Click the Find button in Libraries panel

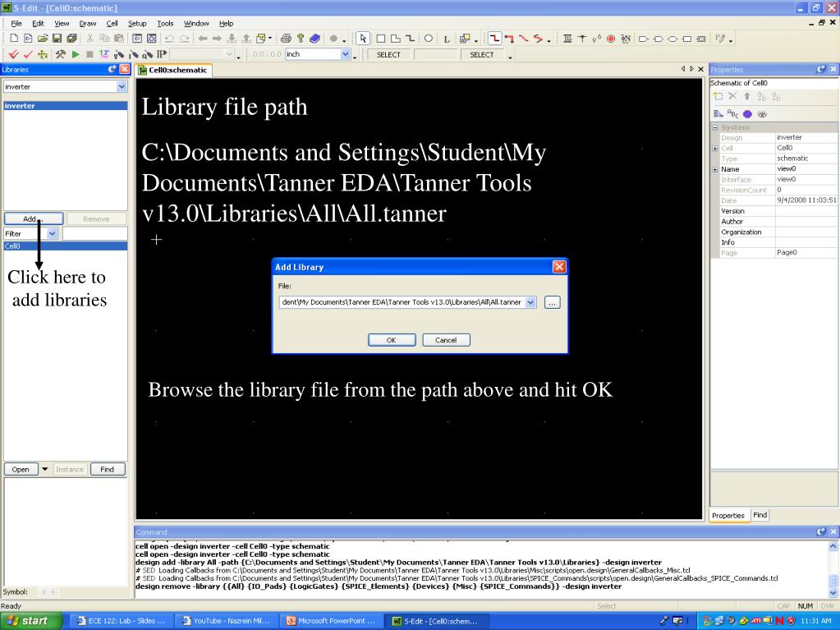(x=107, y=469)
